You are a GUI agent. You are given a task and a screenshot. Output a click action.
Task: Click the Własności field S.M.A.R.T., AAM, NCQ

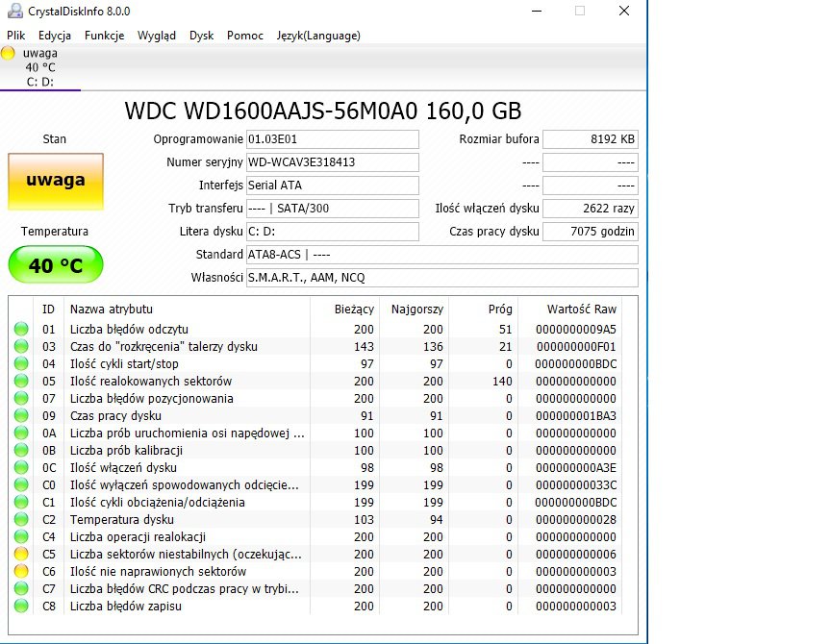[x=442, y=278]
